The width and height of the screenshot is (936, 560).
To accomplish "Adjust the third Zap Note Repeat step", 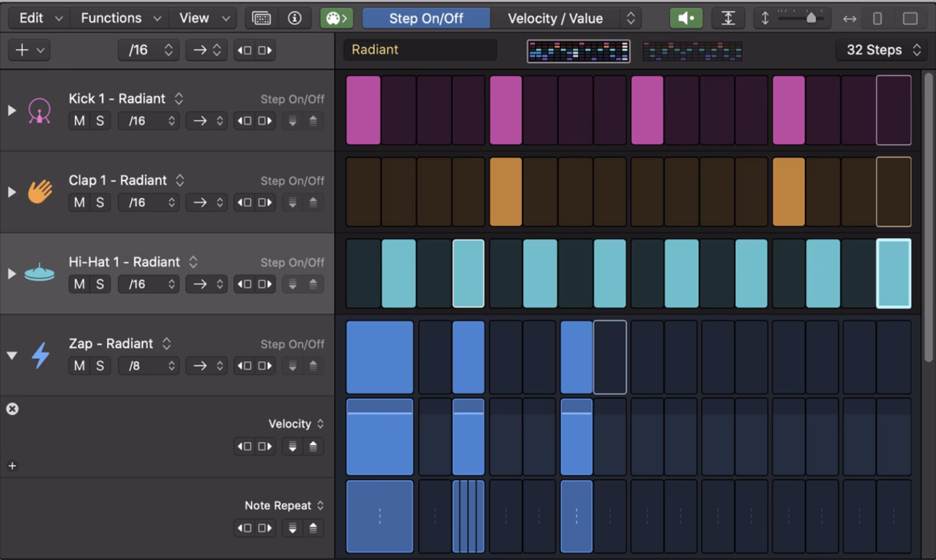I will point(469,516).
